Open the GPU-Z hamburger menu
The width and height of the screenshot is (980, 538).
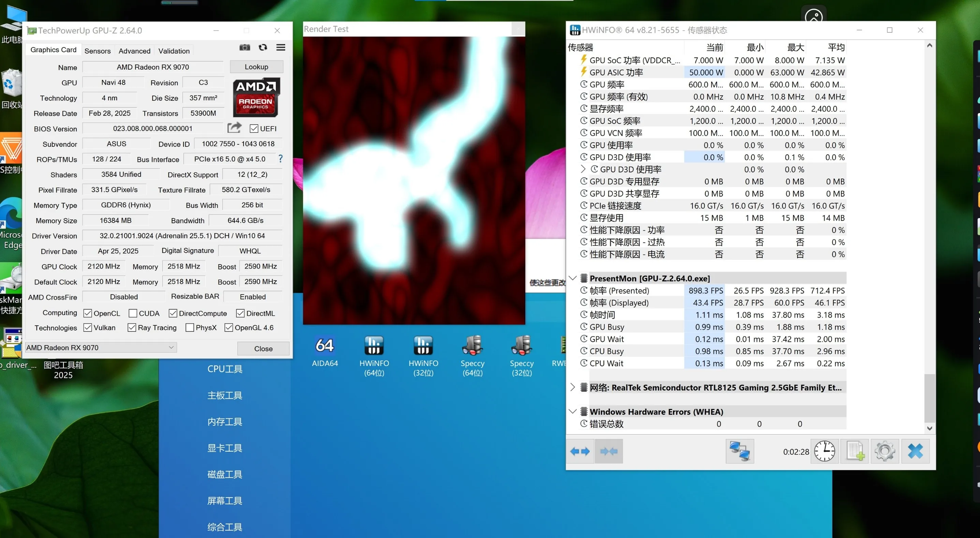pyautogui.click(x=281, y=47)
